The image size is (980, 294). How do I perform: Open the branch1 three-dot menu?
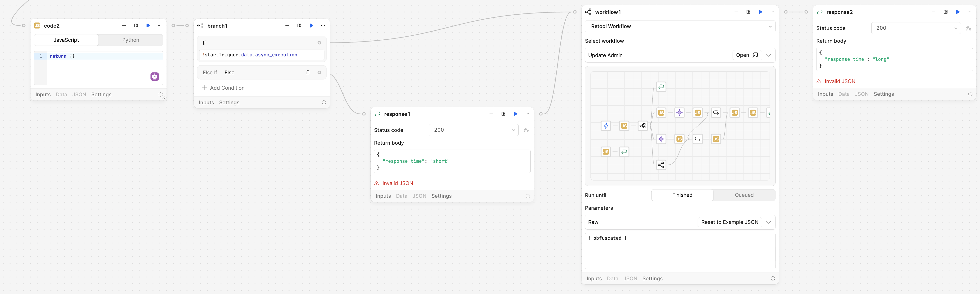[323, 25]
